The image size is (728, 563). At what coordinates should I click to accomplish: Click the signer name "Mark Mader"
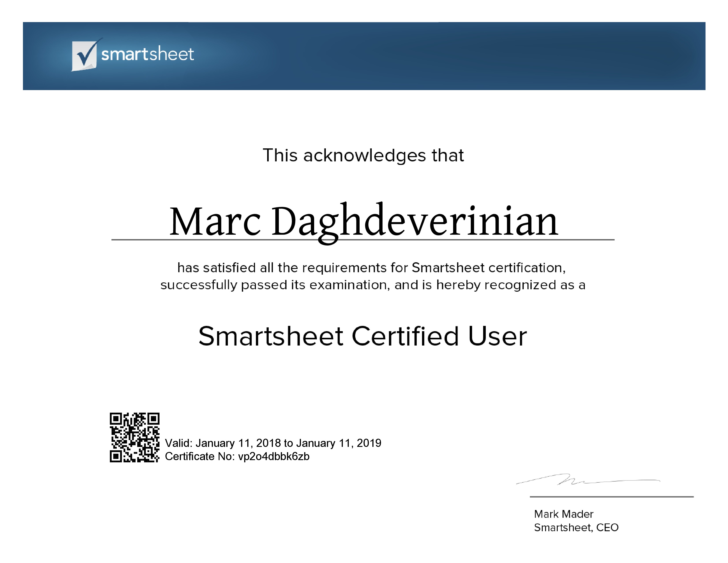tap(564, 514)
